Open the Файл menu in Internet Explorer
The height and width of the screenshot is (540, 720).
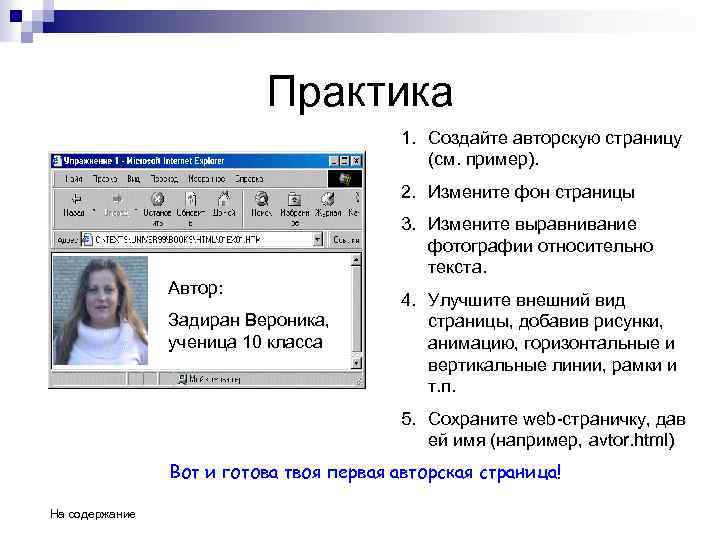pyautogui.click(x=73, y=179)
